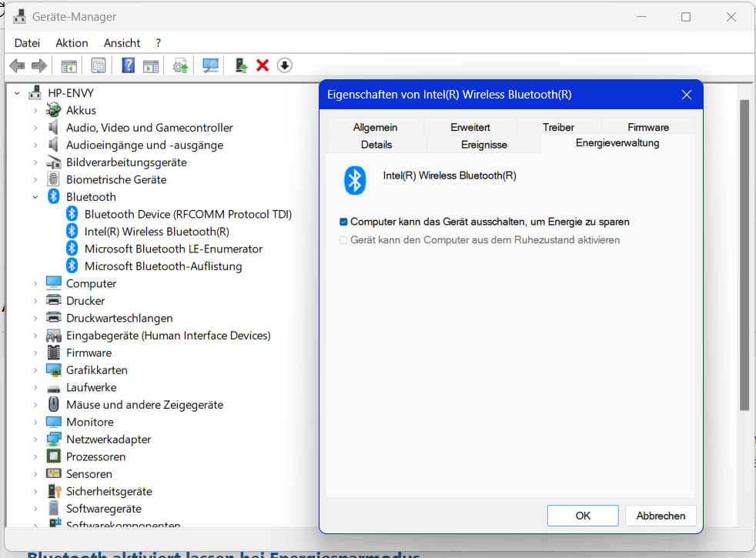The height and width of the screenshot is (558, 756).
Task: Uncheck 'Computer kann das Gerät ausschalten' checkbox
Action: pos(343,222)
